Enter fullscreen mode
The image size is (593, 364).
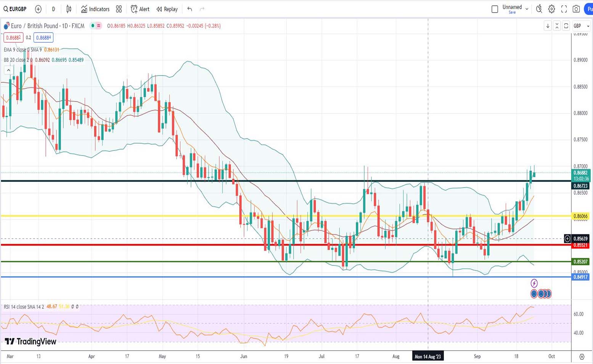point(564,9)
